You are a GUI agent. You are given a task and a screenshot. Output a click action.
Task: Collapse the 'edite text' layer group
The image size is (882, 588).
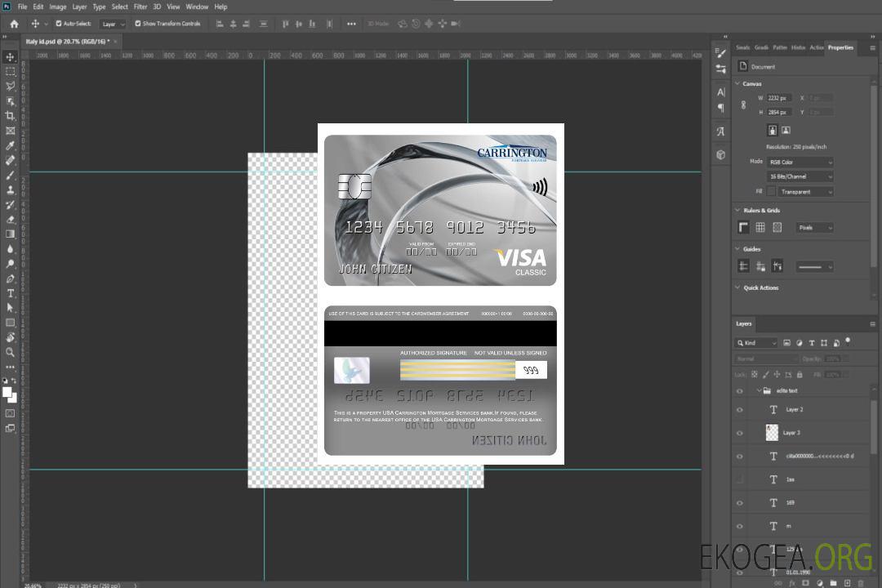758,390
